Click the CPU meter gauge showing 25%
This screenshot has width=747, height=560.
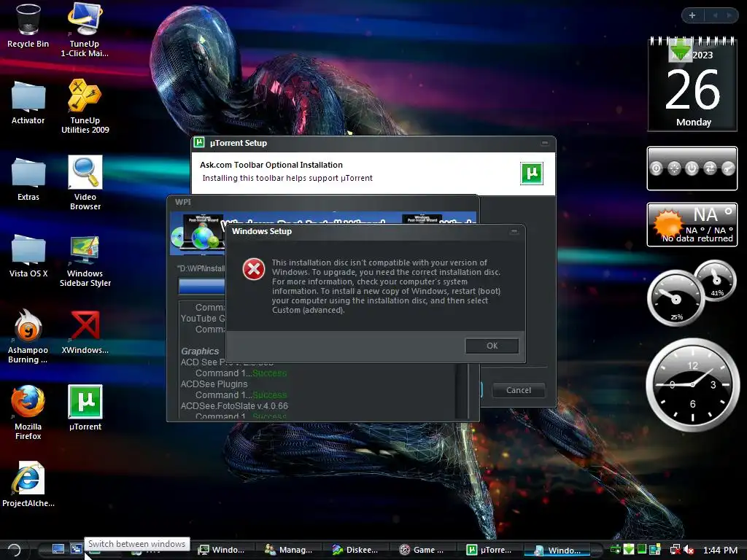[x=675, y=298]
